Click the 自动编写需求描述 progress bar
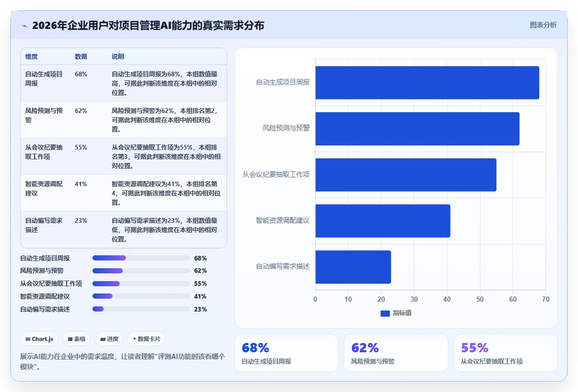578x392 pixels. click(141, 309)
